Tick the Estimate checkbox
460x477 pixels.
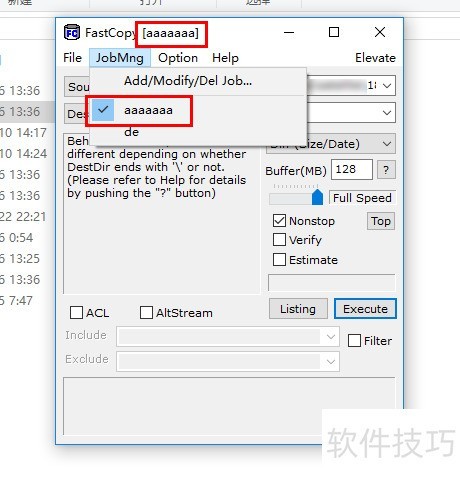[x=279, y=259]
